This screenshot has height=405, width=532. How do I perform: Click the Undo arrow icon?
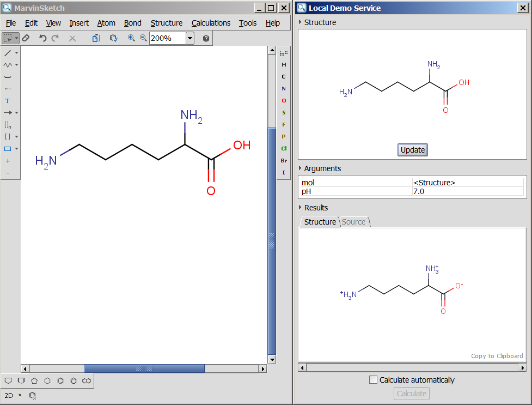[43, 38]
